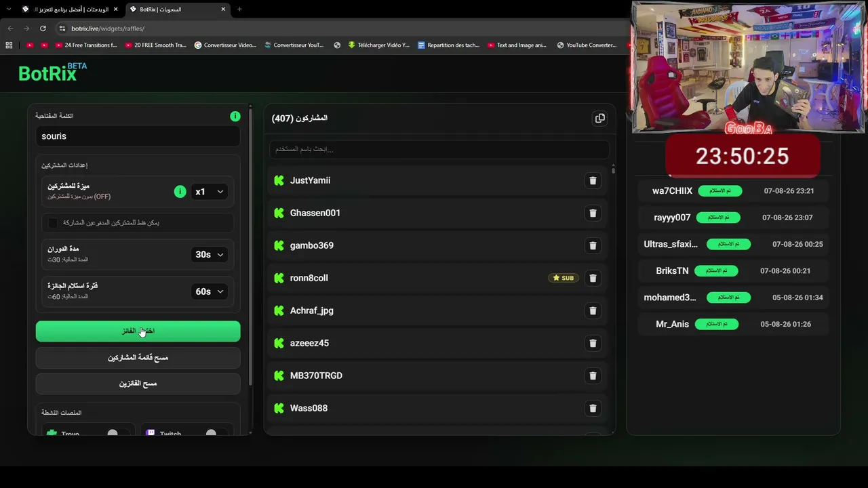Open the 60s prize claim period dropdown

(209, 291)
